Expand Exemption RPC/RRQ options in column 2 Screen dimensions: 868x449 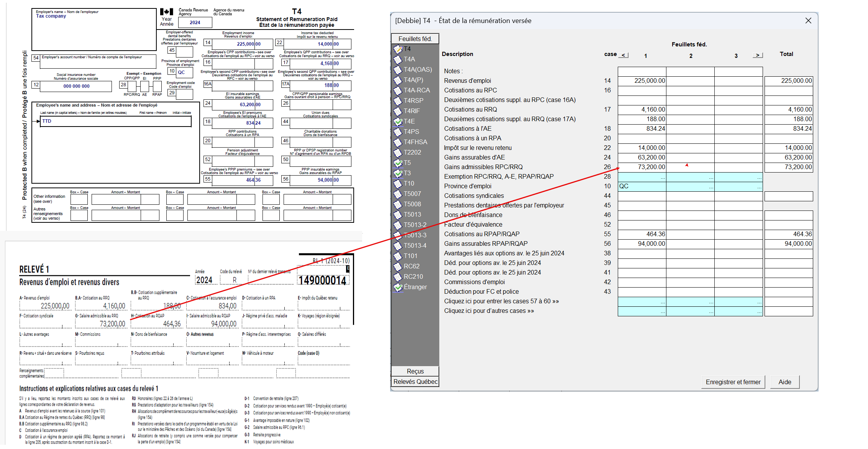point(690,177)
